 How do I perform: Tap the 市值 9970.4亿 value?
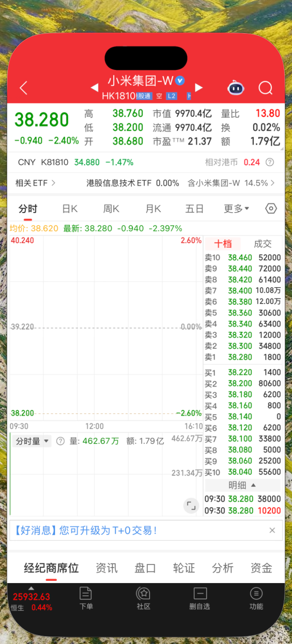pos(193,114)
